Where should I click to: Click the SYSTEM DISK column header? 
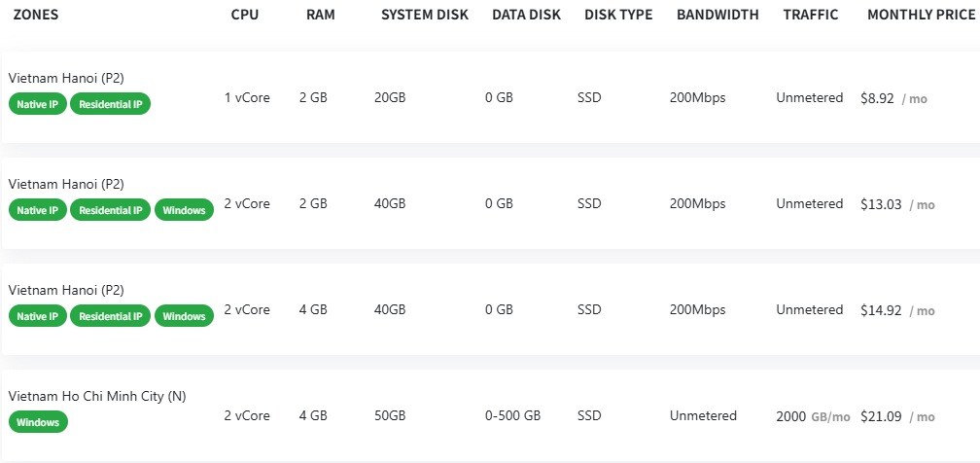click(424, 15)
